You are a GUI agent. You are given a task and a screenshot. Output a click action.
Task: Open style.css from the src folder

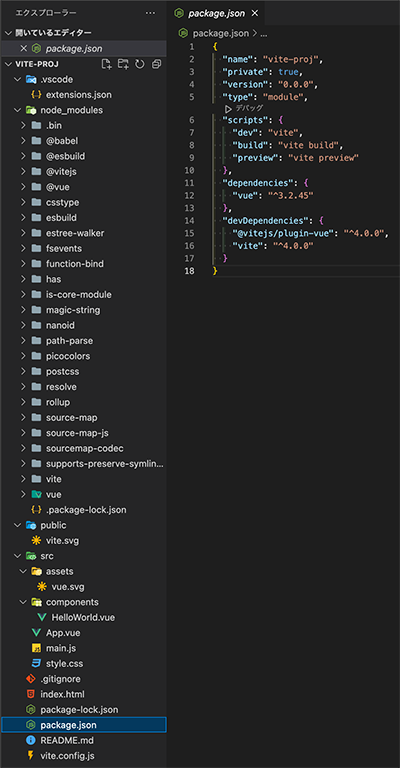pyautogui.click(x=83, y=664)
